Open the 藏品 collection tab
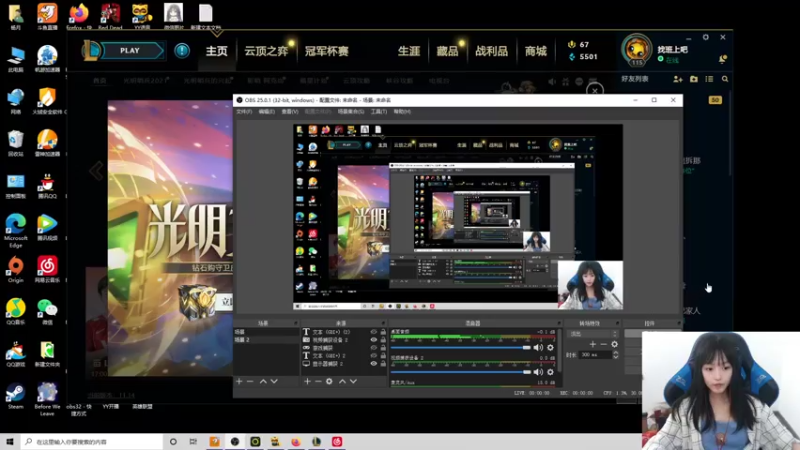 [447, 51]
